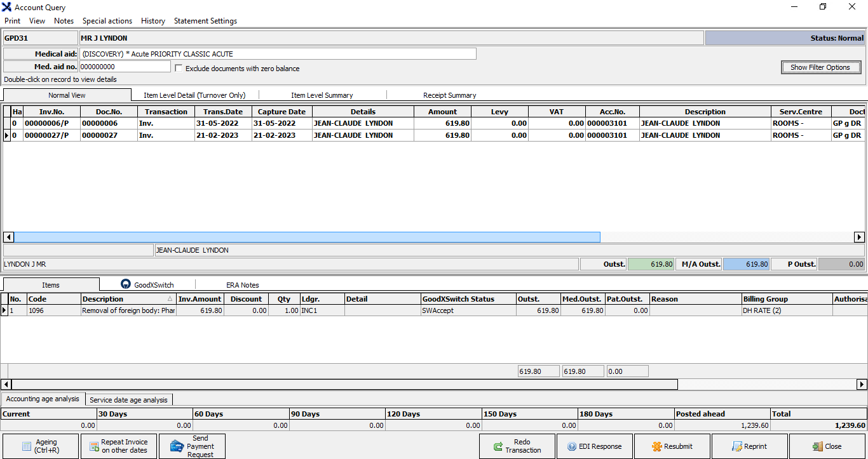Open the Special actions menu
This screenshot has height=459, width=868.
[x=107, y=21]
